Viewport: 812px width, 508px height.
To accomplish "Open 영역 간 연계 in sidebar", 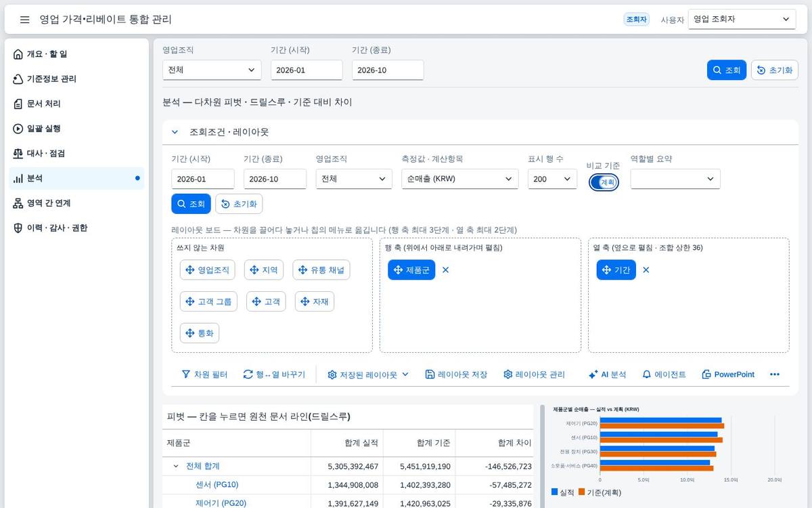I will [x=76, y=203].
